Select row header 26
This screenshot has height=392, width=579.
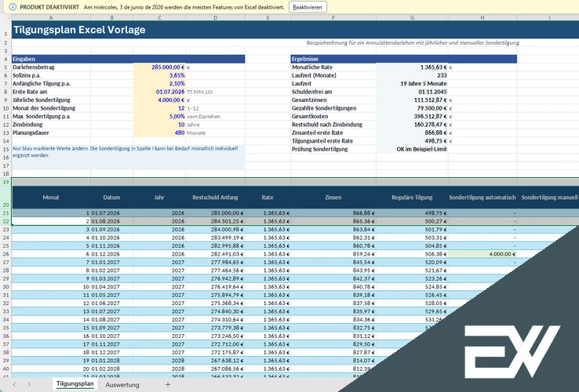pos(6,254)
